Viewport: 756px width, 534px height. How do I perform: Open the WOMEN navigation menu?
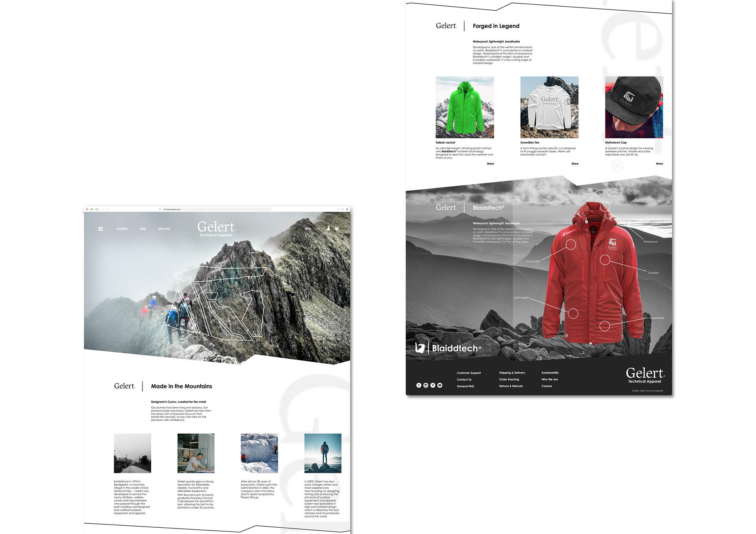click(122, 229)
